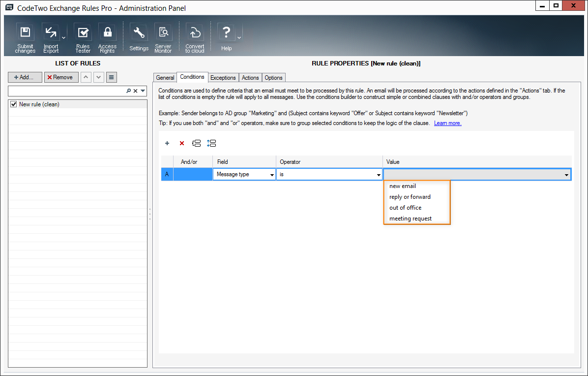Expand the search options dropdown arrow
Viewport: 588px width, 376px height.
(x=143, y=91)
